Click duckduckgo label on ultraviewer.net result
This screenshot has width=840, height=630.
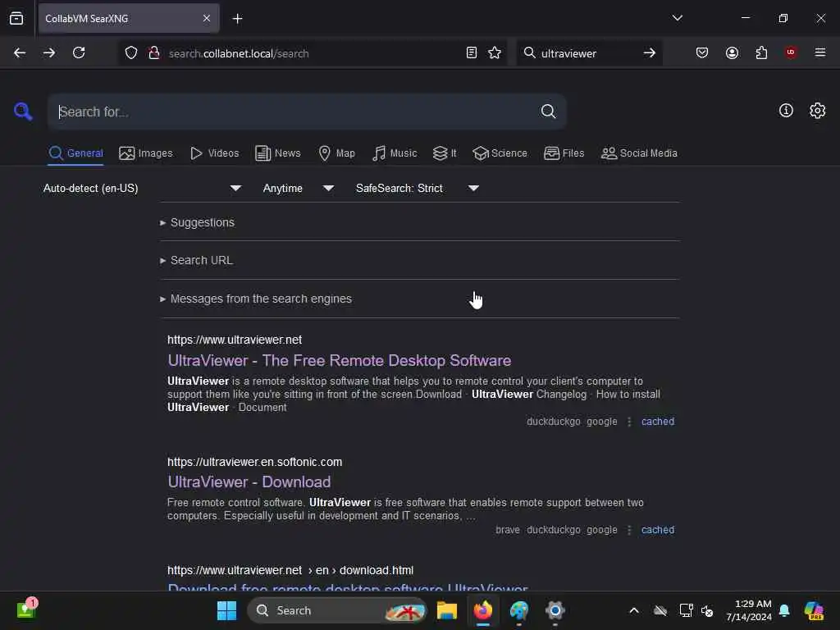pos(554,422)
